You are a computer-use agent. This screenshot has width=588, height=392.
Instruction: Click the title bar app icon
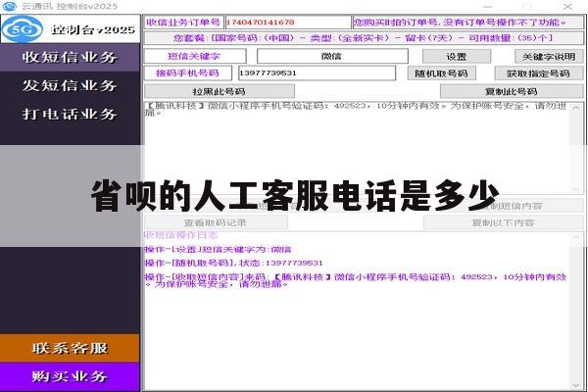pyautogui.click(x=10, y=7)
